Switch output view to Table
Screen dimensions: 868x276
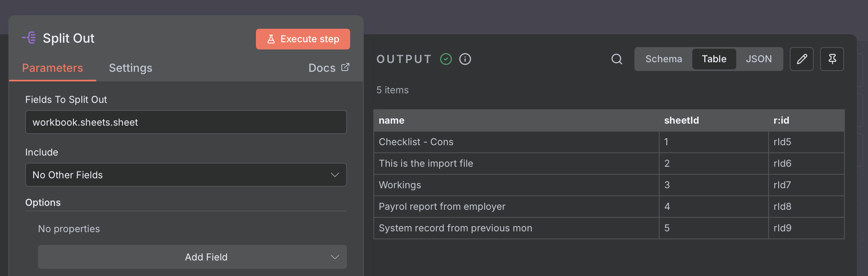click(x=714, y=59)
